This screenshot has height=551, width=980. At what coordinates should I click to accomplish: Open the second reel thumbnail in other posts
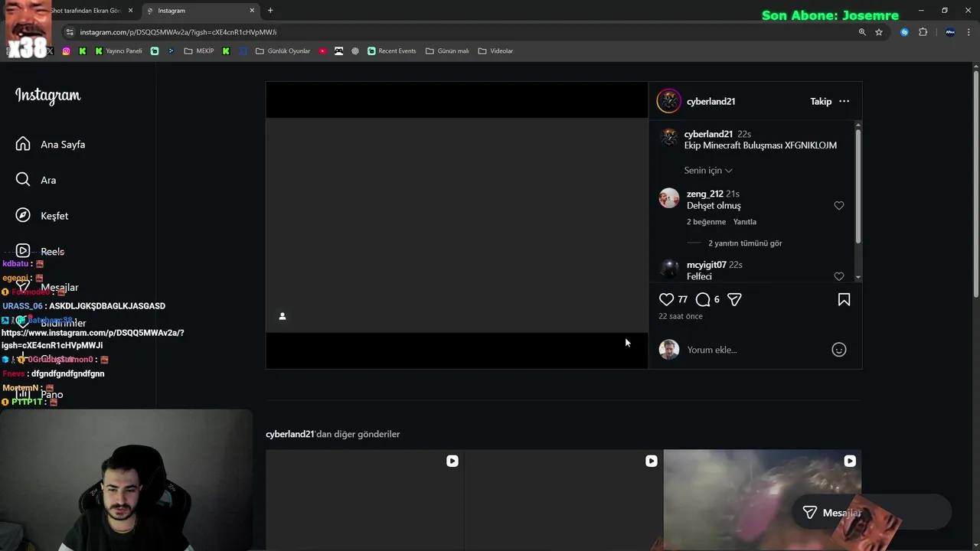563,500
